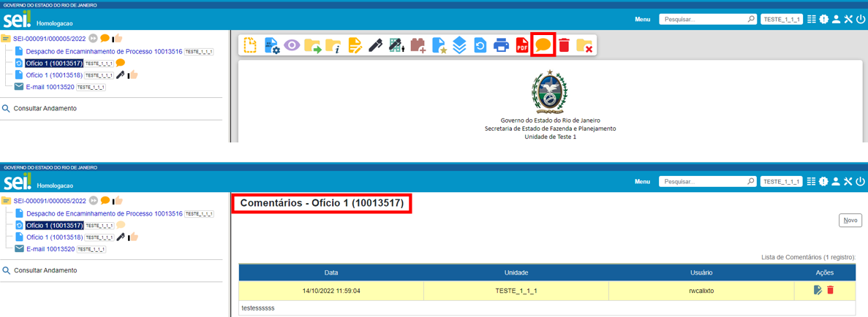Screen dimensions: 868x317
Task: Click the red trash icon in document toolbar
Action: (564, 45)
